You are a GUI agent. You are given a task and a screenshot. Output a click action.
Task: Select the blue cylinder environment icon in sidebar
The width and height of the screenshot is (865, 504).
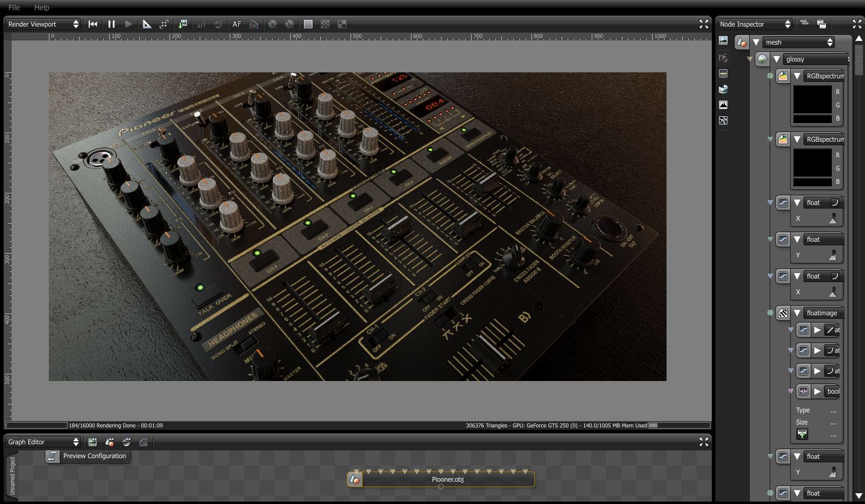point(723,89)
